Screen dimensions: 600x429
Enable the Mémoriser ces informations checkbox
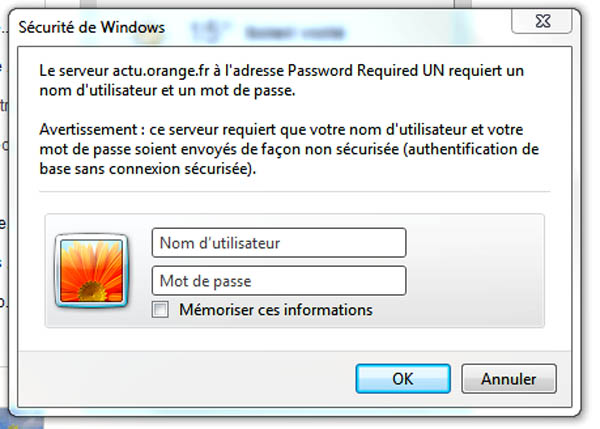[x=160, y=310]
